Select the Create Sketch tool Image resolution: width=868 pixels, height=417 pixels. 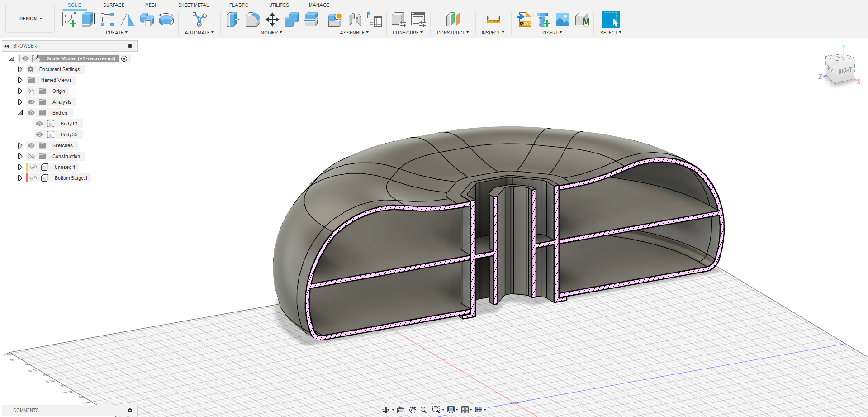[x=69, y=19]
